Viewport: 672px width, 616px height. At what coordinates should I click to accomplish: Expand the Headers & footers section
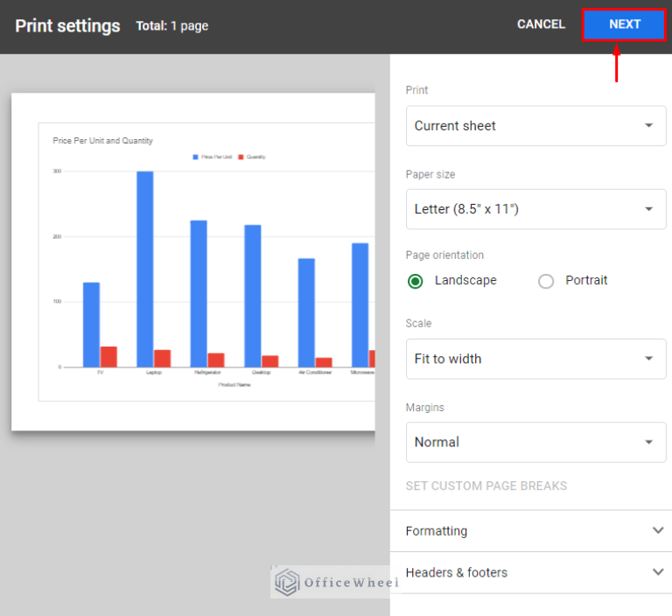[x=531, y=572]
